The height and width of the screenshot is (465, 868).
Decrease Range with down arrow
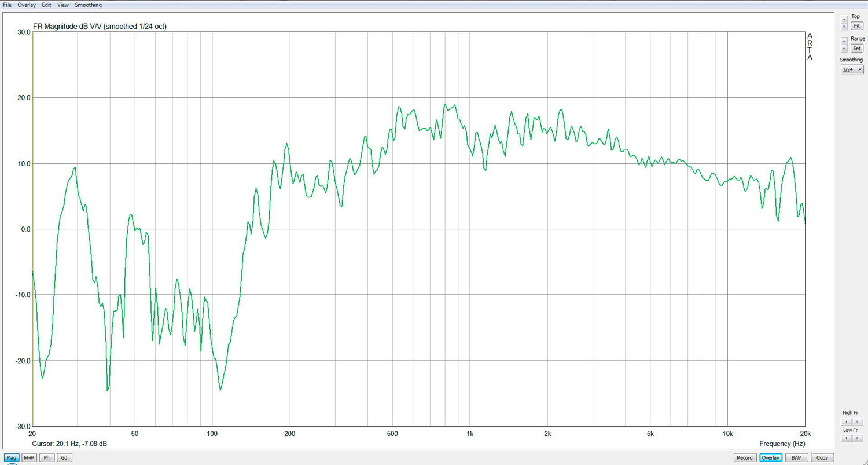click(x=844, y=49)
